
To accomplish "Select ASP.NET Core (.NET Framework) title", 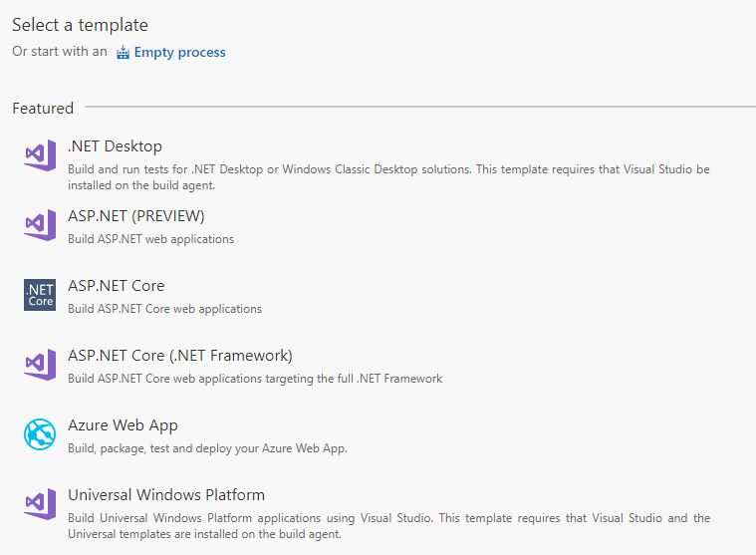I will point(180,356).
